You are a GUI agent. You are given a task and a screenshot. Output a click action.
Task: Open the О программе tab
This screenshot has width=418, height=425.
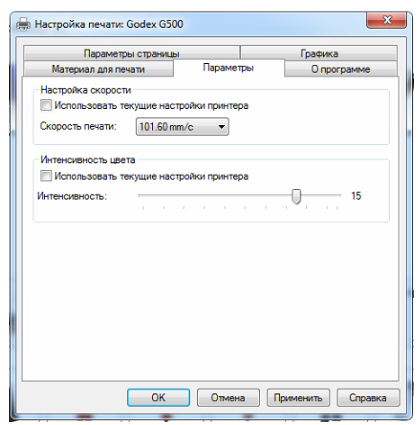341,69
